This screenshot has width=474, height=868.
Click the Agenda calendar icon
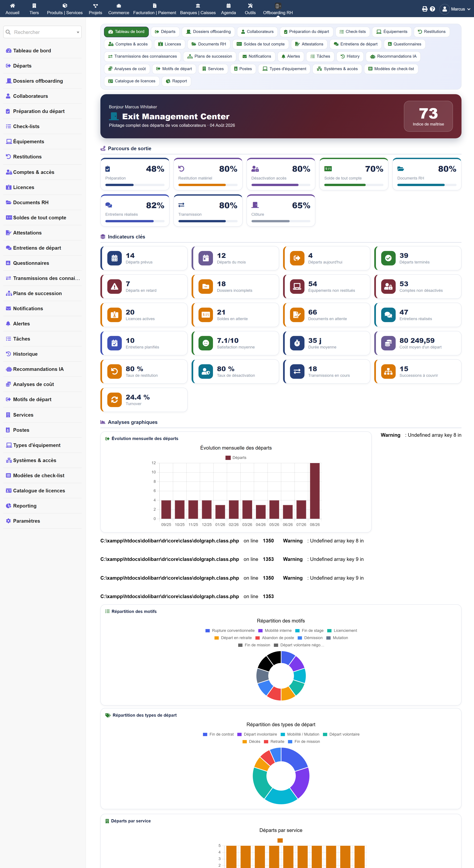pyautogui.click(x=228, y=5)
